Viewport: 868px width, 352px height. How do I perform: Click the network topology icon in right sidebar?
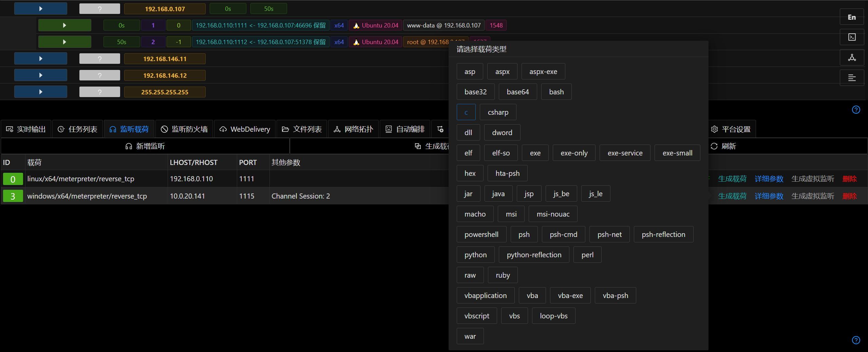(852, 57)
